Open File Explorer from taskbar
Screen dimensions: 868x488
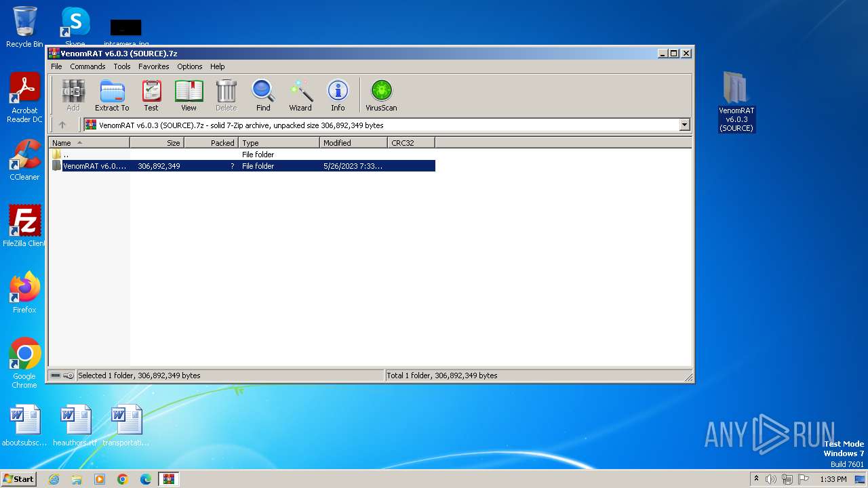77,479
